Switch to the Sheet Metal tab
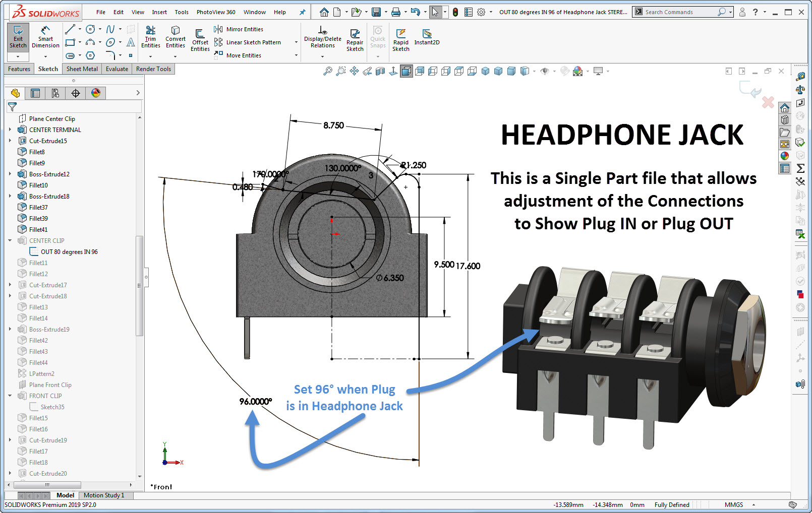 pyautogui.click(x=82, y=69)
